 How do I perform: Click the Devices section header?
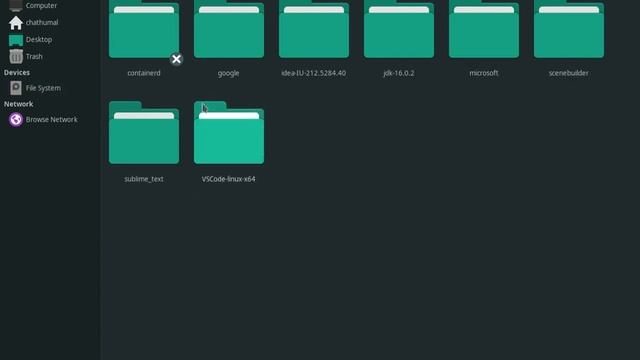tap(17, 72)
